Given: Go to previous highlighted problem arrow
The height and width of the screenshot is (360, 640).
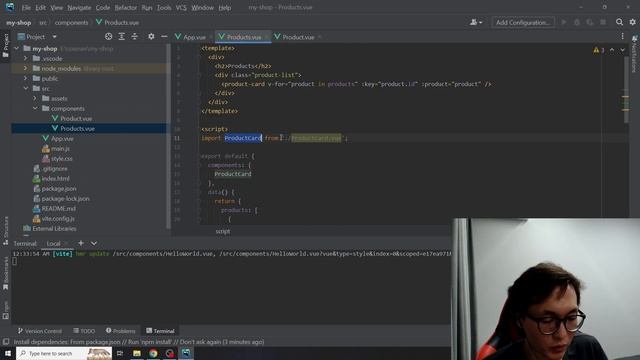Looking at the screenshot, I should pyautogui.click(x=612, y=50).
